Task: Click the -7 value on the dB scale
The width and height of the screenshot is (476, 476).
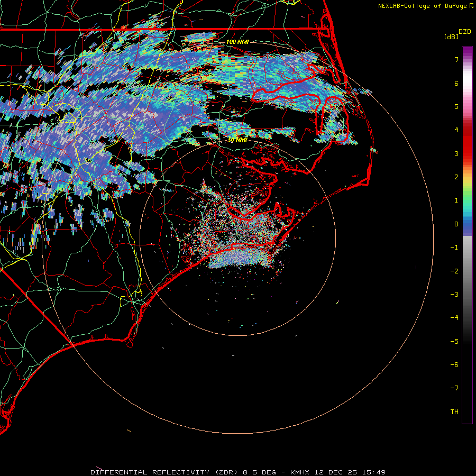Action: [454, 388]
